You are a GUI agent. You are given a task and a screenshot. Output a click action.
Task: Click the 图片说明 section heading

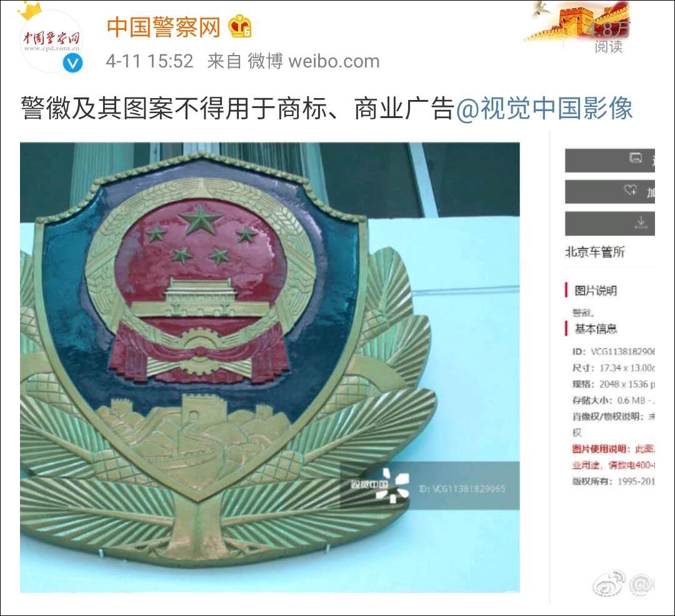(596, 291)
